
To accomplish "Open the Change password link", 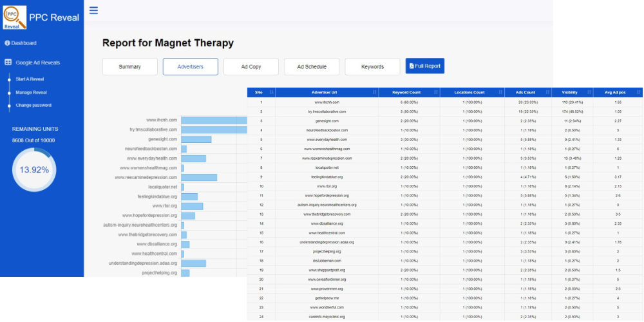I will pos(33,105).
